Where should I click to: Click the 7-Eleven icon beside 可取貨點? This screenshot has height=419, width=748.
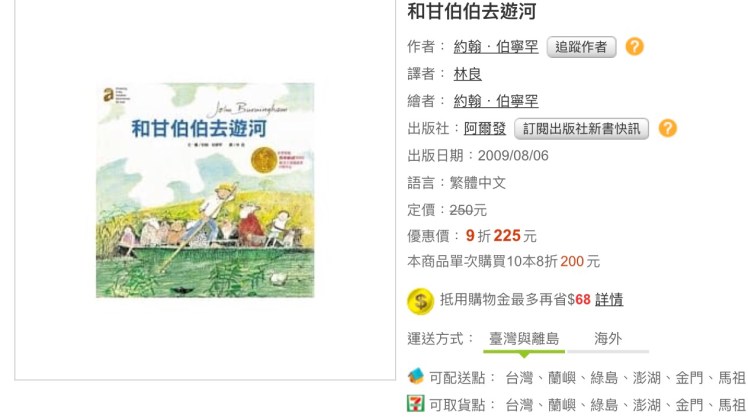tap(416, 404)
